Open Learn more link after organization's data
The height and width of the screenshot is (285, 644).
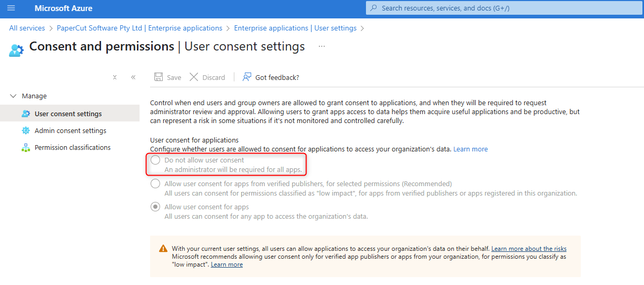point(470,149)
